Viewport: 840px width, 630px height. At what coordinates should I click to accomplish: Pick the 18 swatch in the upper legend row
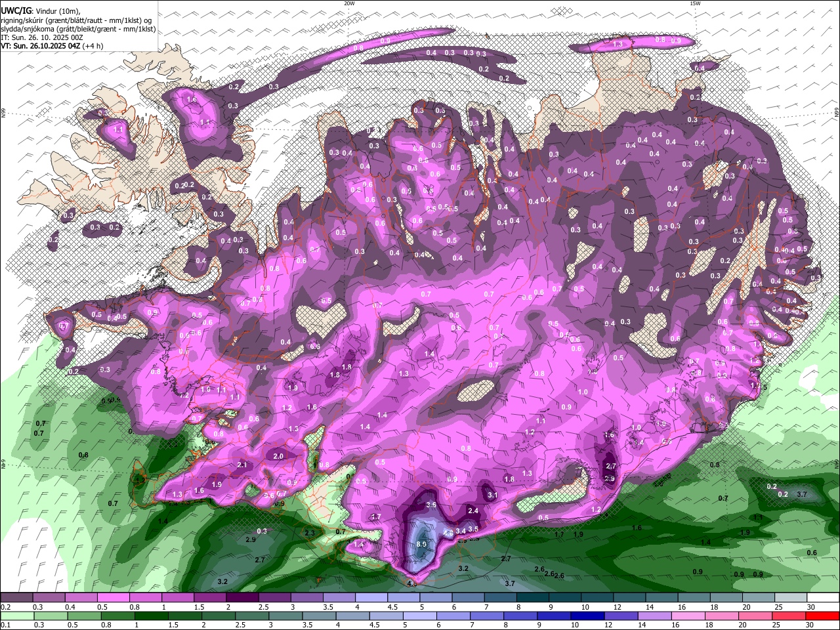(726, 598)
